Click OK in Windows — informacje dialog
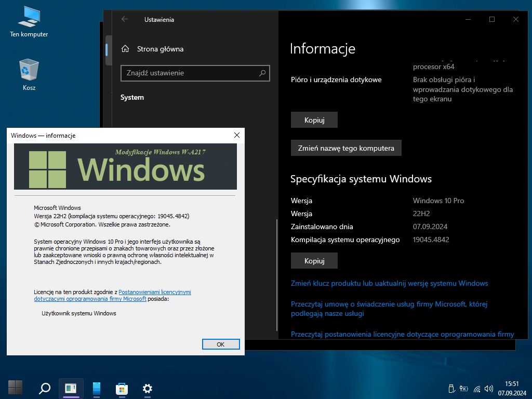The image size is (532, 399). (220, 344)
